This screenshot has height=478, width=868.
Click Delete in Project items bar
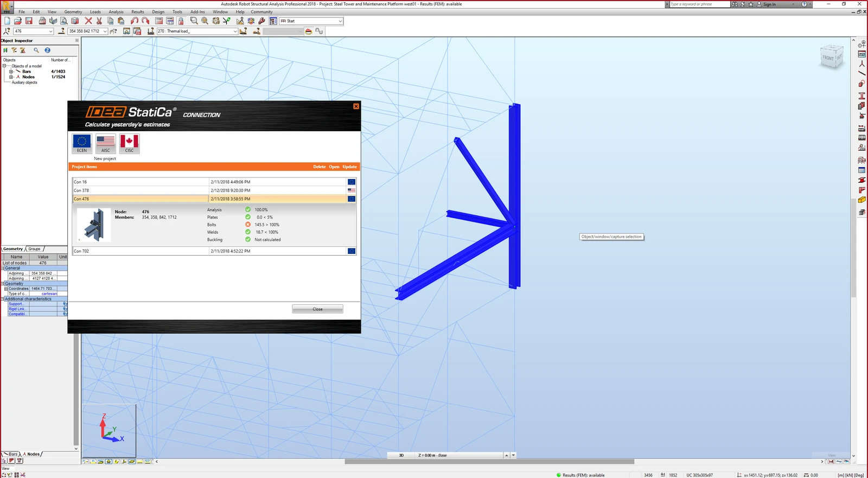click(320, 167)
